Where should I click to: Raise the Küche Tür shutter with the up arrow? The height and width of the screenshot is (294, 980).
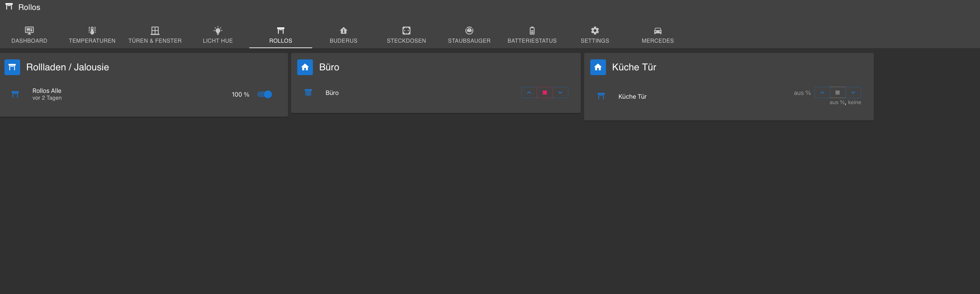pos(822,93)
